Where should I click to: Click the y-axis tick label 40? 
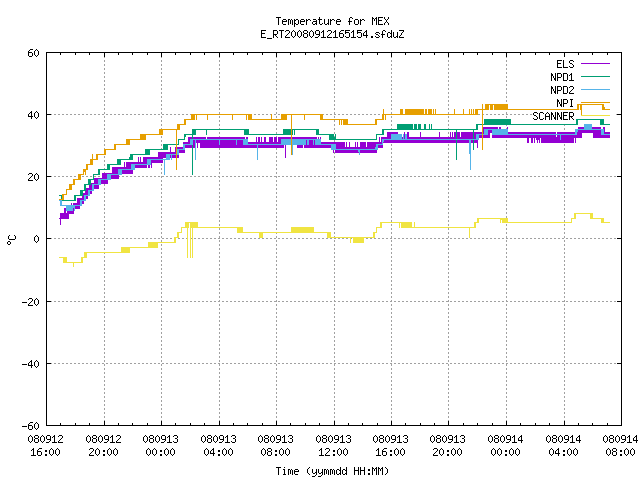tap(33, 115)
